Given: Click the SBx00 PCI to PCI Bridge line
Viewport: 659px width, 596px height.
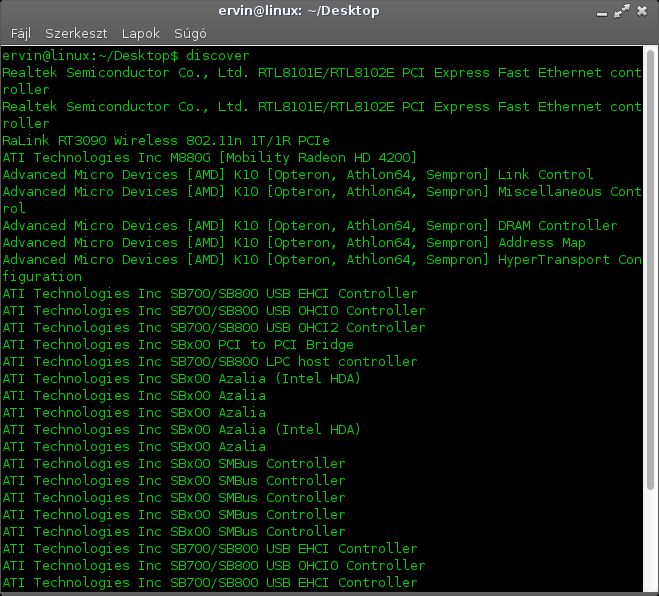Looking at the screenshot, I should point(178,345).
